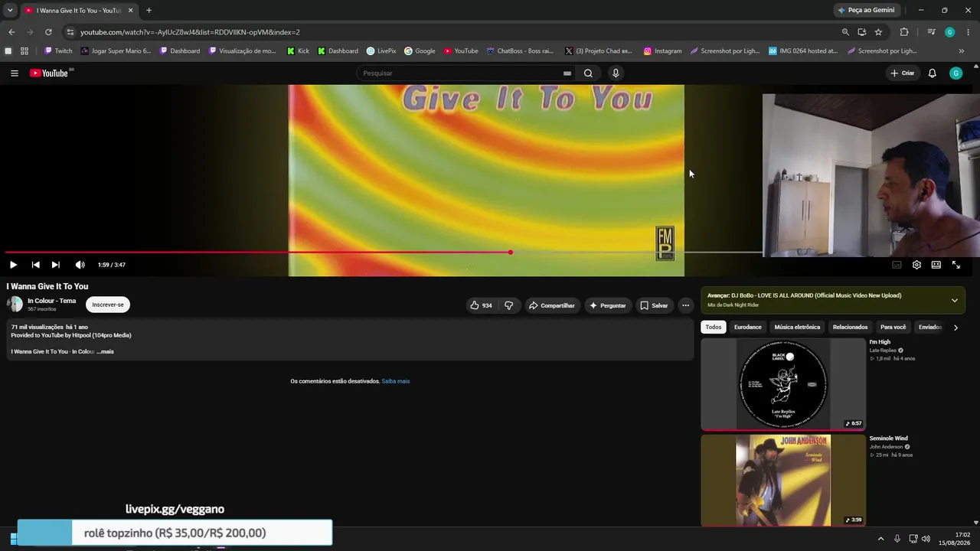Open the Criar create menu
Viewport: 980px width, 551px height.
[903, 73]
